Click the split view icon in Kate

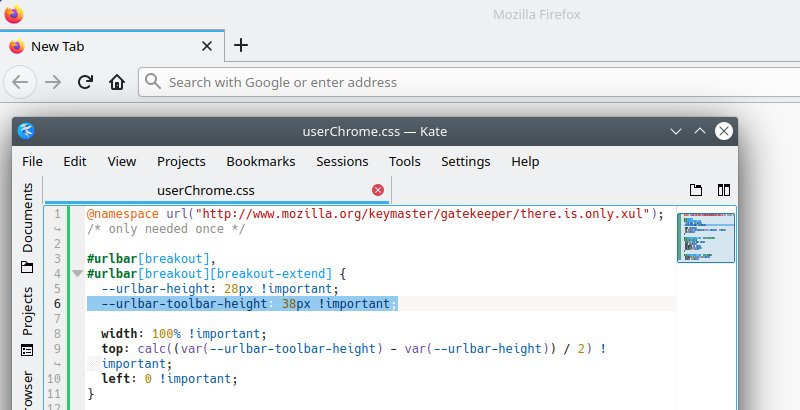click(723, 190)
